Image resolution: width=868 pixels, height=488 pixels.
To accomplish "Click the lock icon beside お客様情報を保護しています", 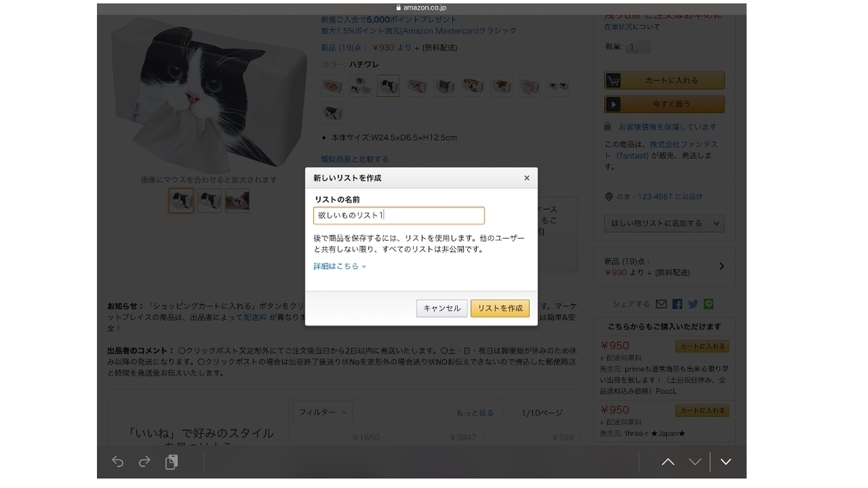I will click(x=608, y=127).
